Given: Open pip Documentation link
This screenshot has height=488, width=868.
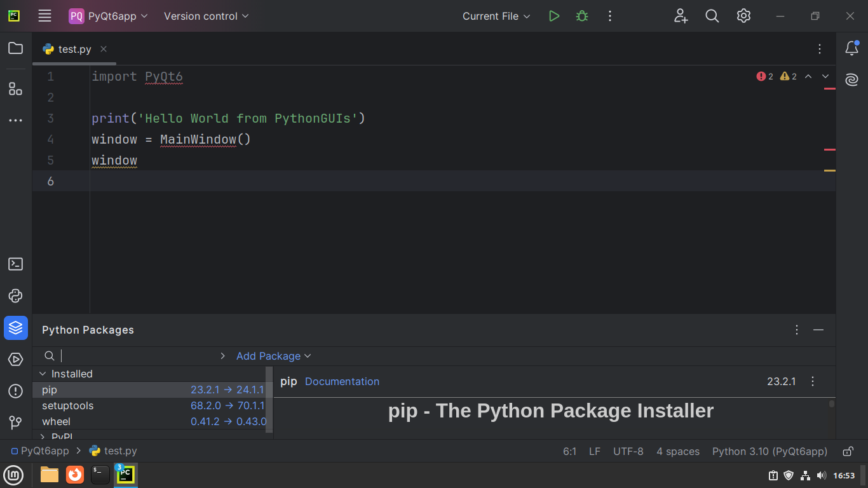Looking at the screenshot, I should pos(342,381).
